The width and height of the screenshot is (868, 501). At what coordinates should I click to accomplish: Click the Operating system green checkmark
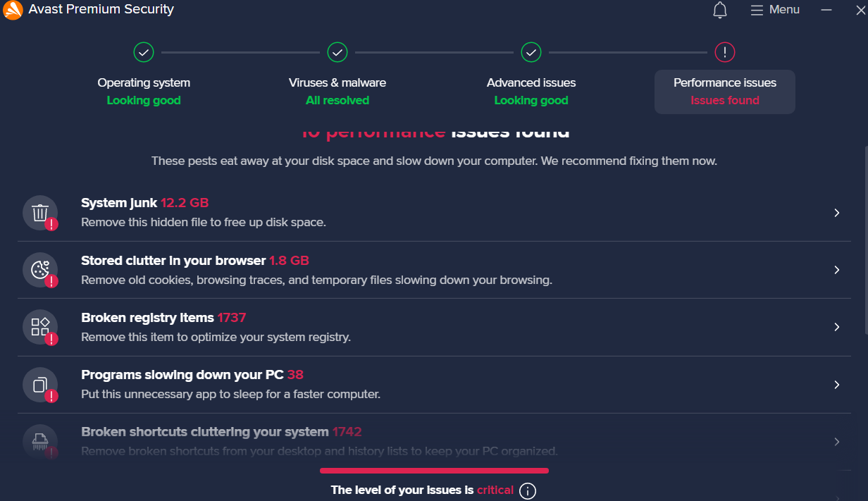pyautogui.click(x=144, y=52)
